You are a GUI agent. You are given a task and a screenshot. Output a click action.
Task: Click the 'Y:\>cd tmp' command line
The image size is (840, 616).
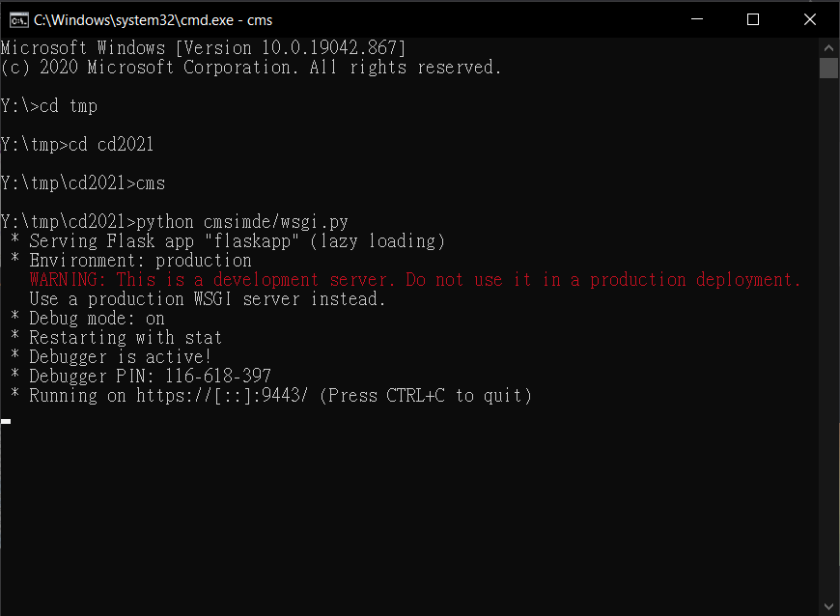pos(48,106)
